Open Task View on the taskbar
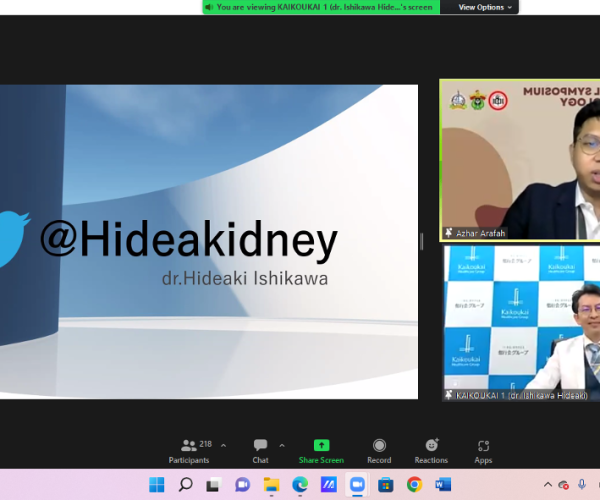 click(214, 485)
